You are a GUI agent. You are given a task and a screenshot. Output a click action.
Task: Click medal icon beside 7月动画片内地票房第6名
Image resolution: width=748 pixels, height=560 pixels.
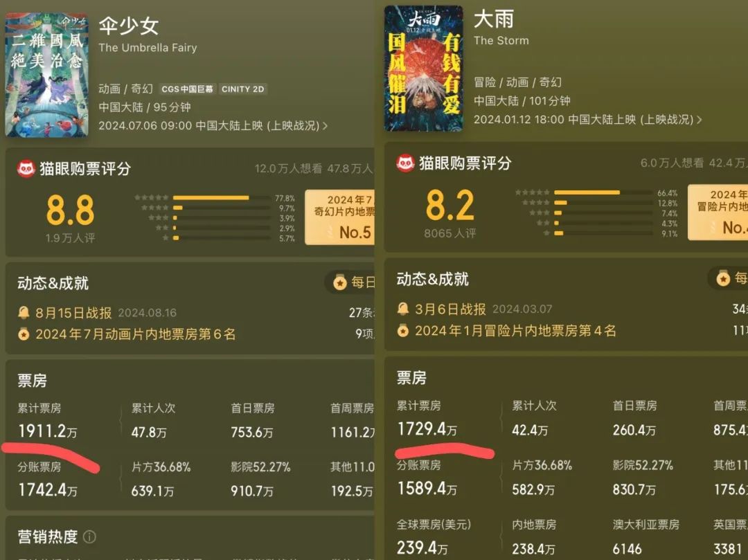tap(24, 334)
